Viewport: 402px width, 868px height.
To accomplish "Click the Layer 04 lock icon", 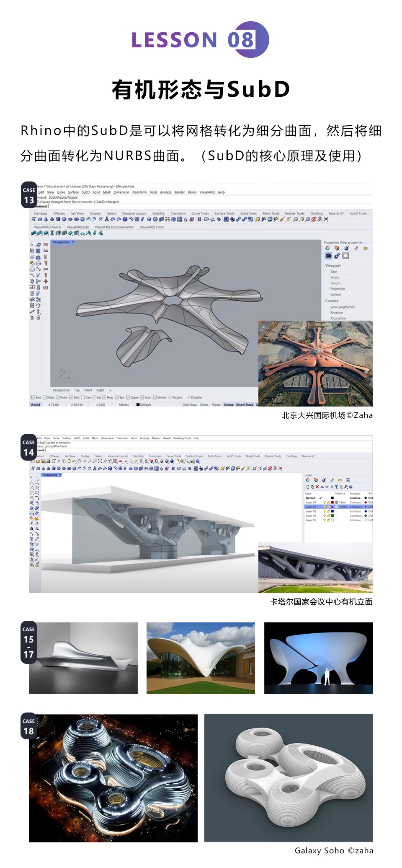I will pyautogui.click(x=328, y=516).
